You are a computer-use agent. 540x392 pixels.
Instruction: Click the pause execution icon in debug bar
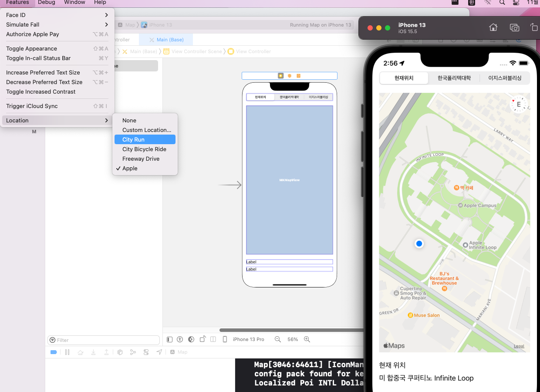click(67, 352)
